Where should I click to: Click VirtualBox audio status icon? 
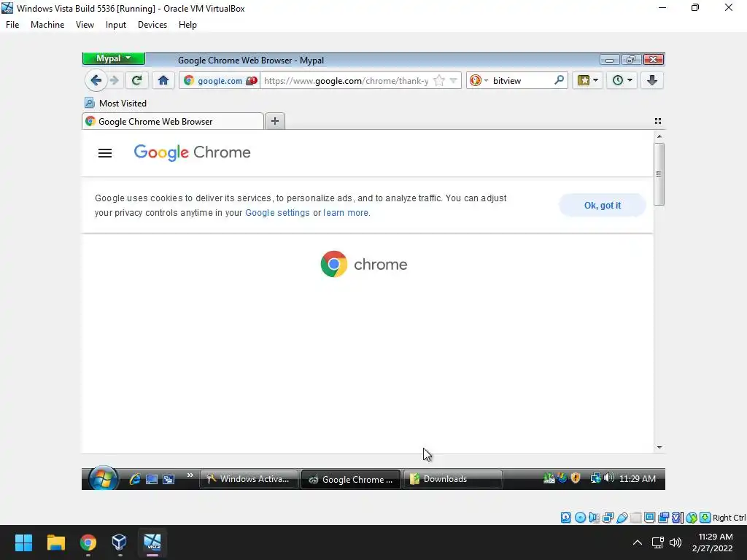[x=594, y=518]
